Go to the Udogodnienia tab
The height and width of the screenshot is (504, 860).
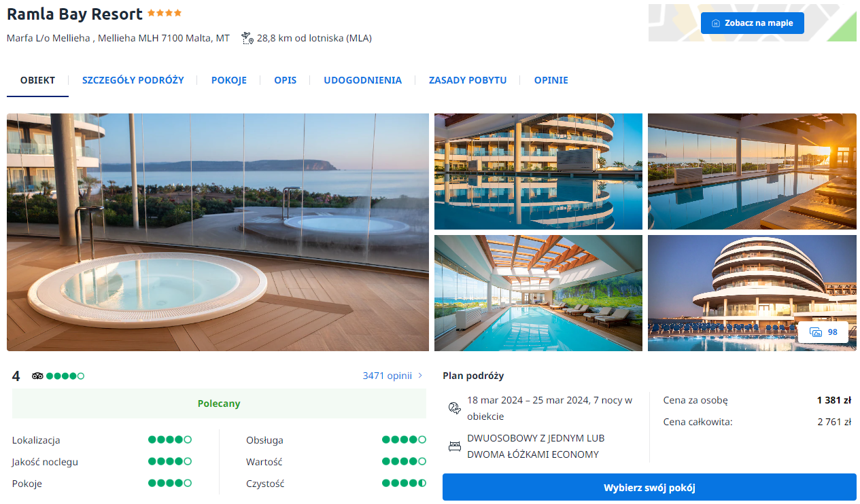(362, 80)
